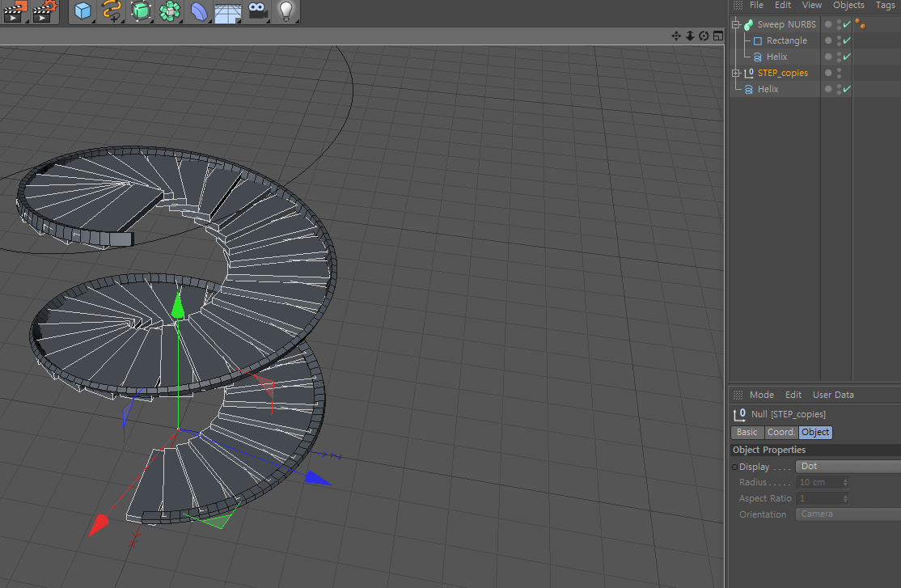Image resolution: width=901 pixels, height=588 pixels.
Task: Switch to the Basic tab
Action: point(747,432)
